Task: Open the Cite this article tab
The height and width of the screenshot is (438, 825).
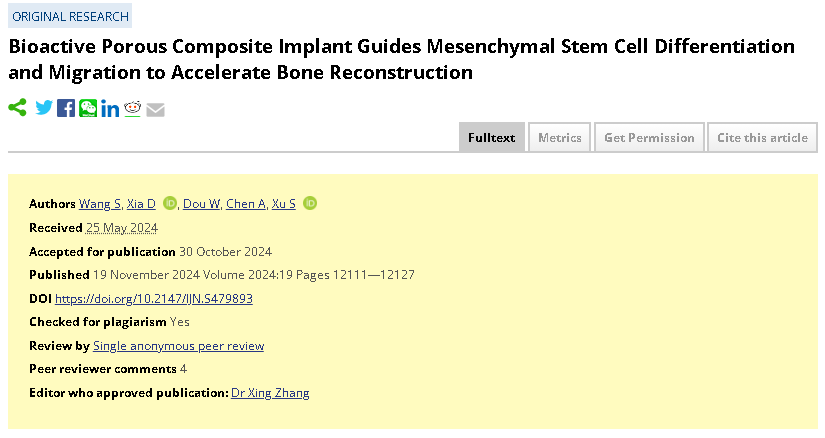Action: [762, 137]
